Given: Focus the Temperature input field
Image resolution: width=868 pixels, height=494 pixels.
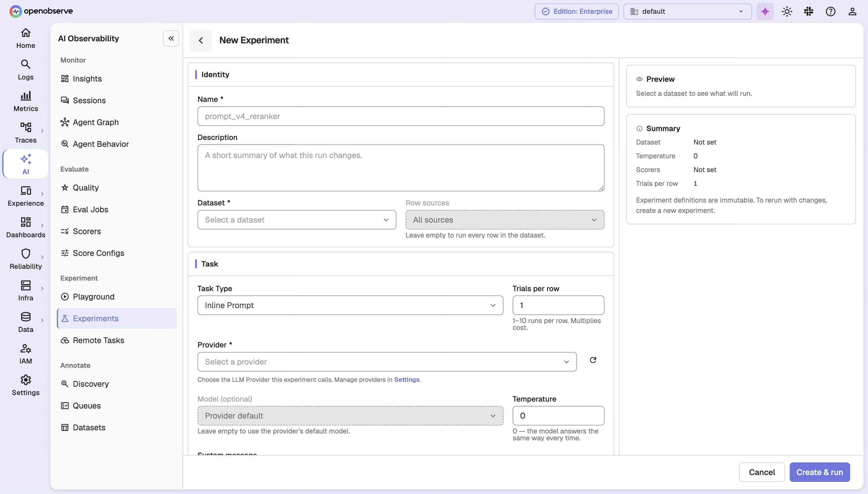Looking at the screenshot, I should click(x=558, y=416).
